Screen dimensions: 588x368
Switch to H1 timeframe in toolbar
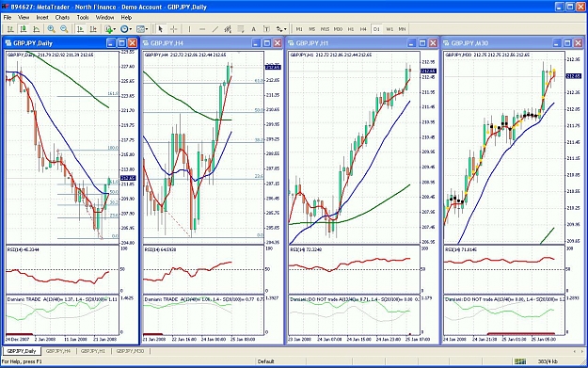pyautogui.click(x=351, y=29)
